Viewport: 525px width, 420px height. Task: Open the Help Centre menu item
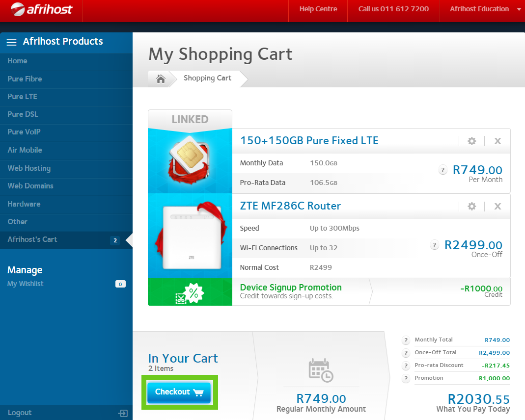coord(318,9)
